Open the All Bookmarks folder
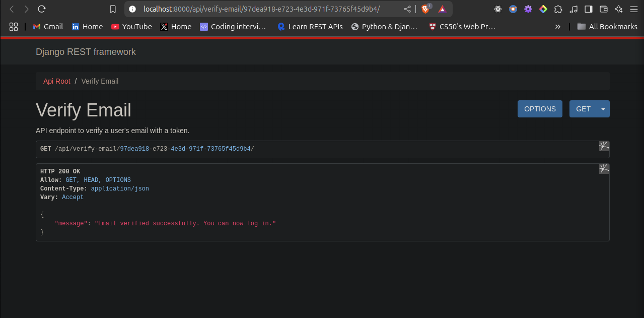 tap(607, 27)
